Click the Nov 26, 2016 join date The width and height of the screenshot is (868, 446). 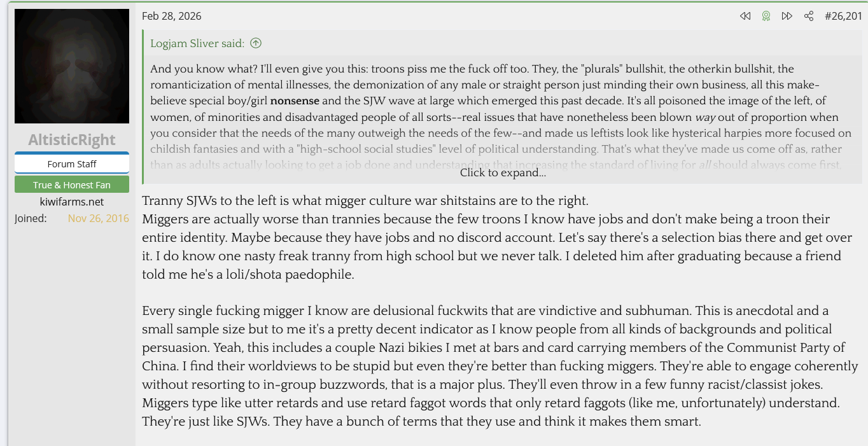[x=98, y=218]
